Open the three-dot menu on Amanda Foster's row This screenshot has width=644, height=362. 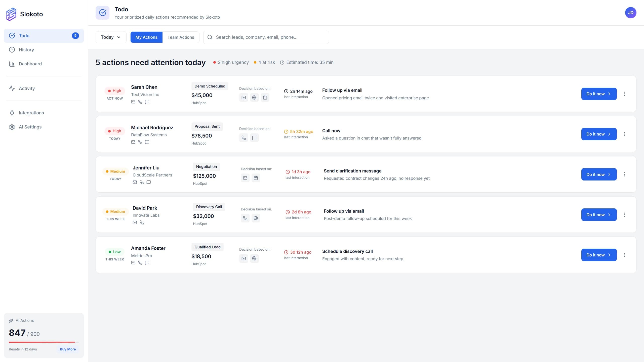(x=625, y=255)
